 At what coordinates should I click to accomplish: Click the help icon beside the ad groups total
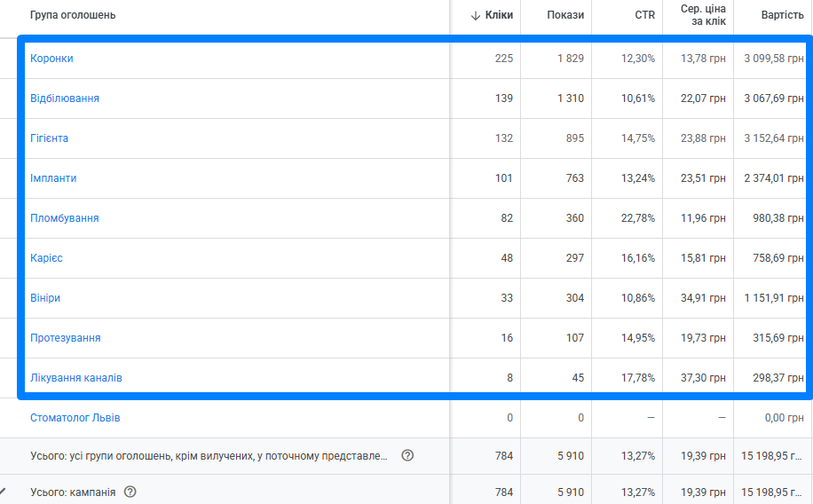coord(407,456)
